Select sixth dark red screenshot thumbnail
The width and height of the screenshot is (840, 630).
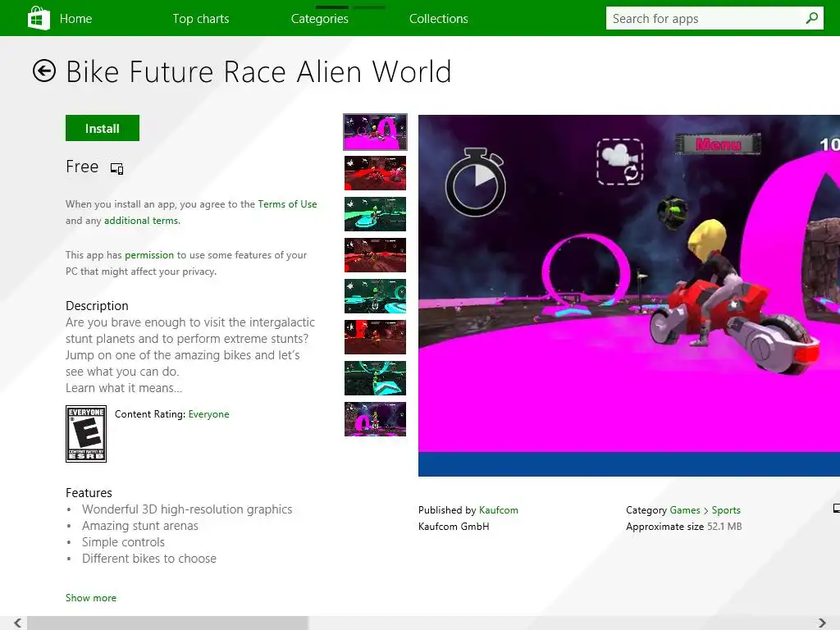(x=375, y=337)
